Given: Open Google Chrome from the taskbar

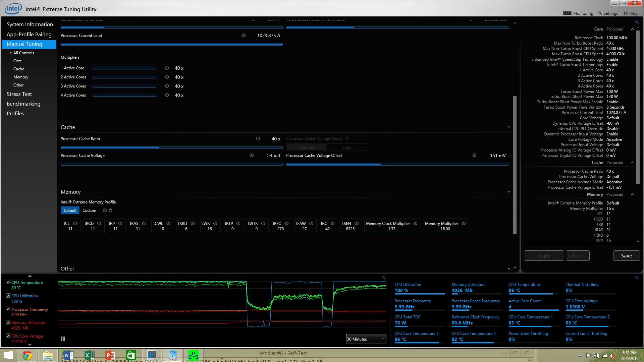Looking at the screenshot, I should 27,355.
